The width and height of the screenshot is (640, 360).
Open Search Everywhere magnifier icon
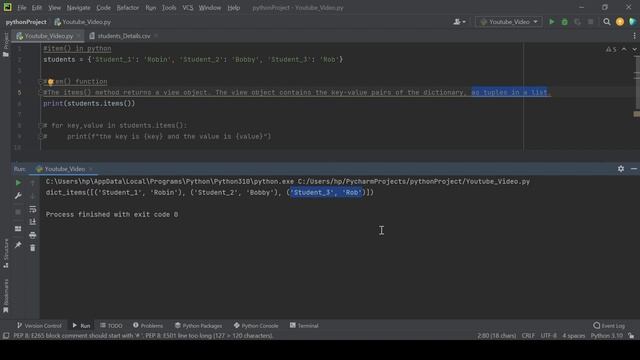tap(607, 22)
